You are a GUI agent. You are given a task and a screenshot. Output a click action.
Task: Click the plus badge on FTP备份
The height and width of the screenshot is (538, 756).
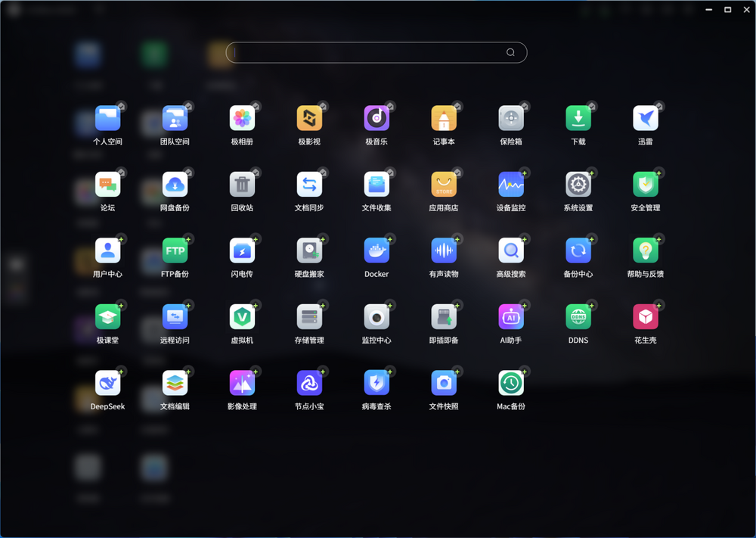coord(188,239)
